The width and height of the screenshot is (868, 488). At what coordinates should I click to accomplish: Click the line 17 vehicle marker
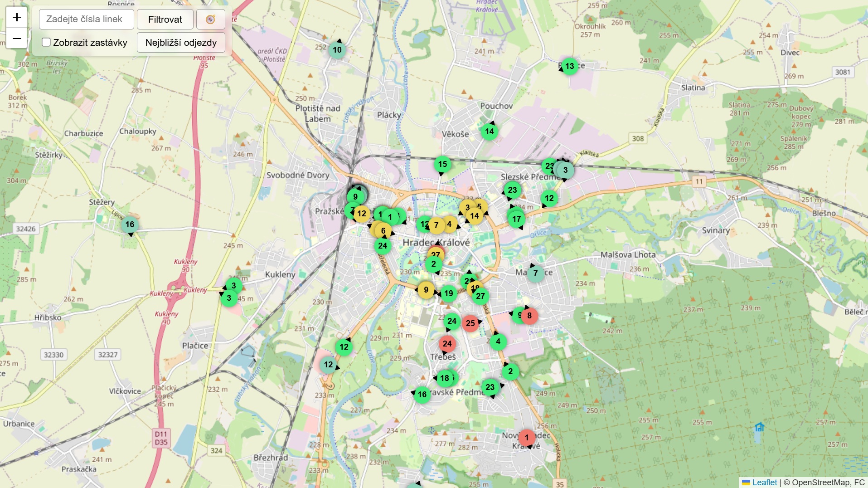click(516, 219)
